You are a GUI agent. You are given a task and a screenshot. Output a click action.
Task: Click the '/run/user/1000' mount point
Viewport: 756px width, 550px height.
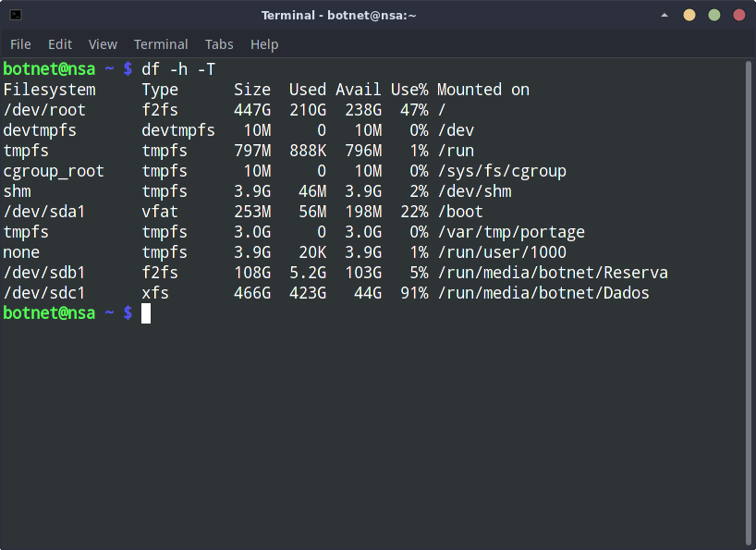(x=502, y=252)
